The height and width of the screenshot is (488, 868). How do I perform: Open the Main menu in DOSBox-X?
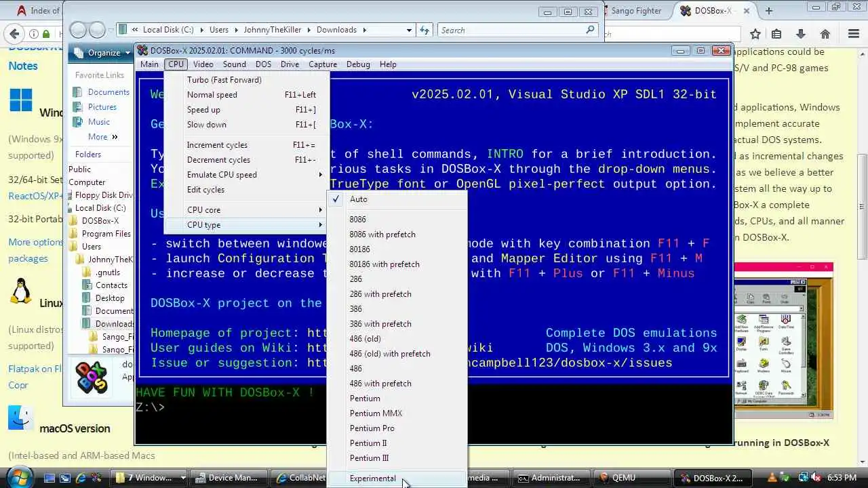(149, 64)
